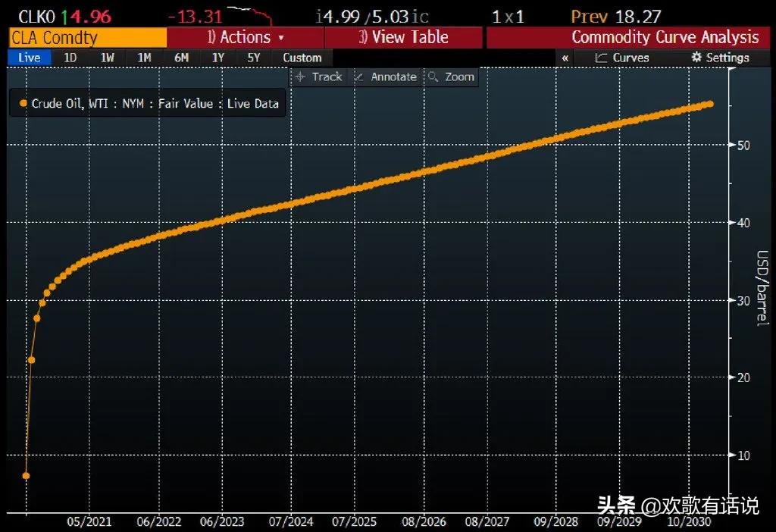Switch to the Live tab
This screenshot has width=776, height=532.
pyautogui.click(x=30, y=58)
